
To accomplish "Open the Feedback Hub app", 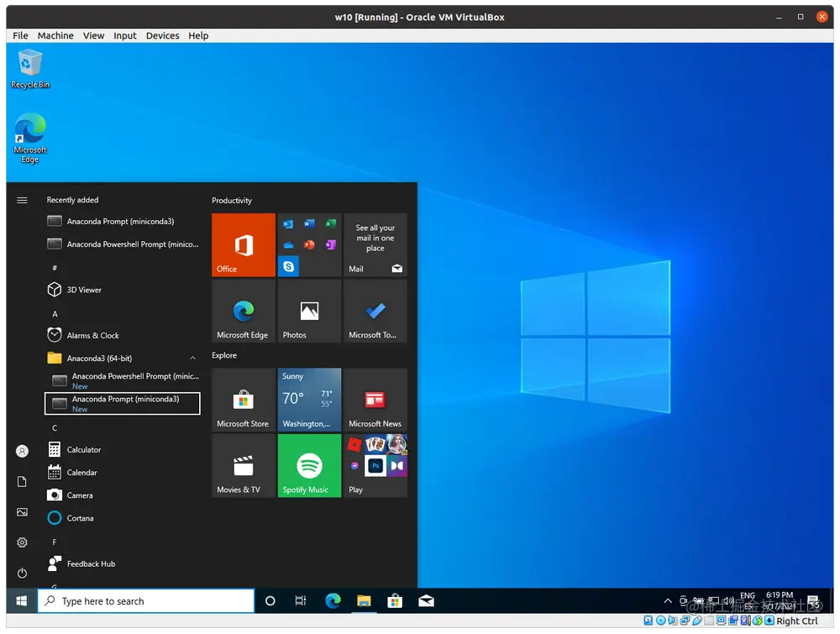I will pyautogui.click(x=89, y=563).
